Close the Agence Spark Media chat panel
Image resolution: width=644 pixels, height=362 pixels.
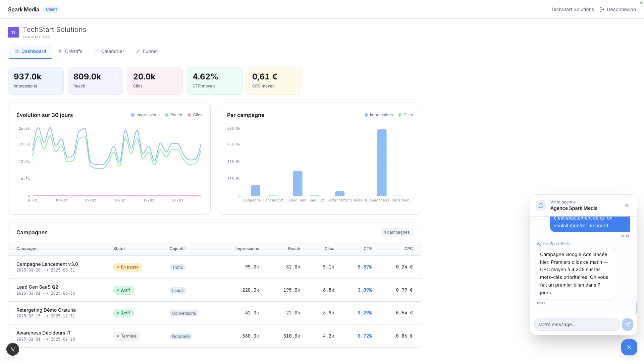coord(627,205)
